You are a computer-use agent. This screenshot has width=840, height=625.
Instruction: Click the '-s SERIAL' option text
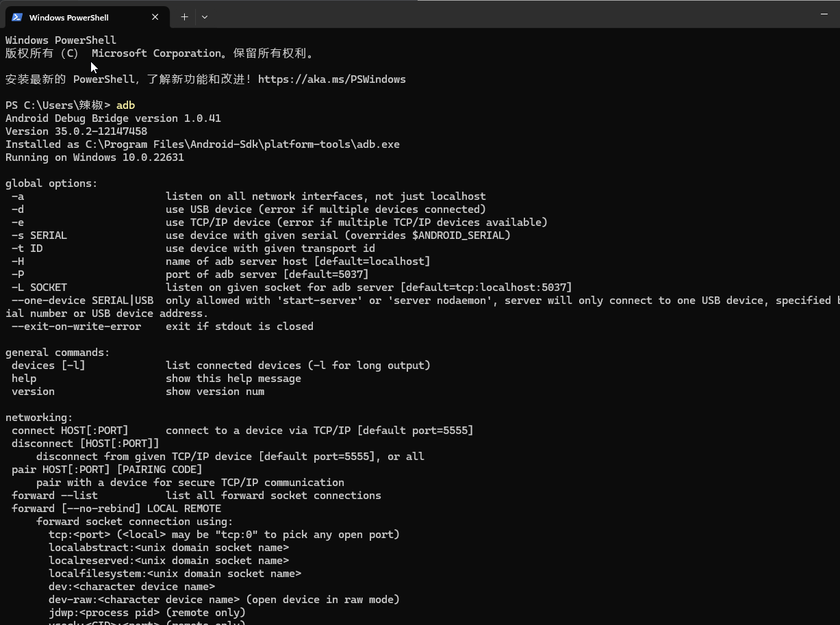pos(39,235)
